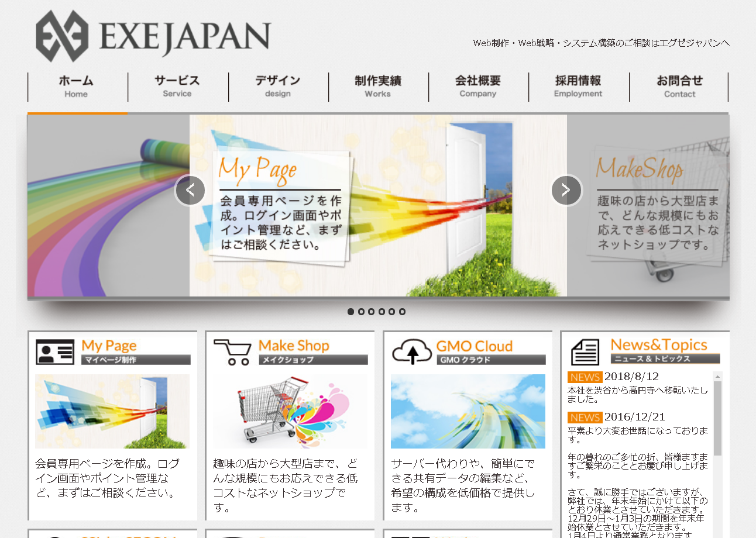Viewport: 756px width, 538px height.
Task: Advance the slider with right arrow
Action: (x=566, y=190)
